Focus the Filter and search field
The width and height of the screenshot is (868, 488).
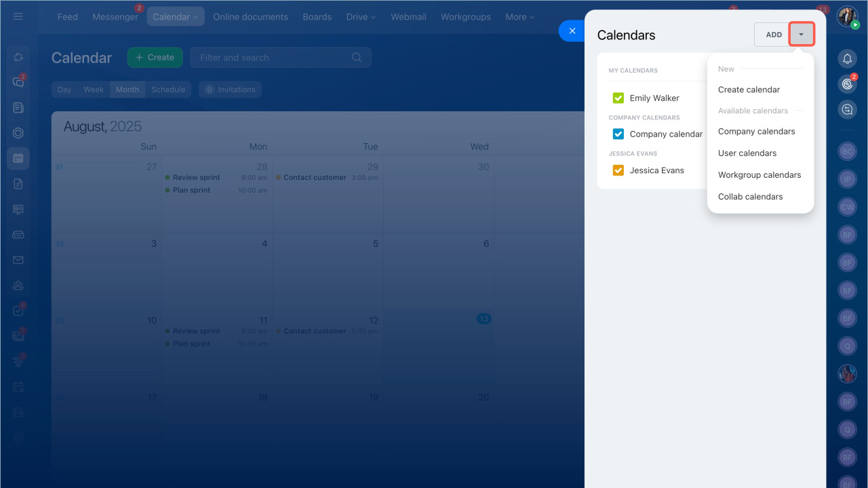click(280, 58)
